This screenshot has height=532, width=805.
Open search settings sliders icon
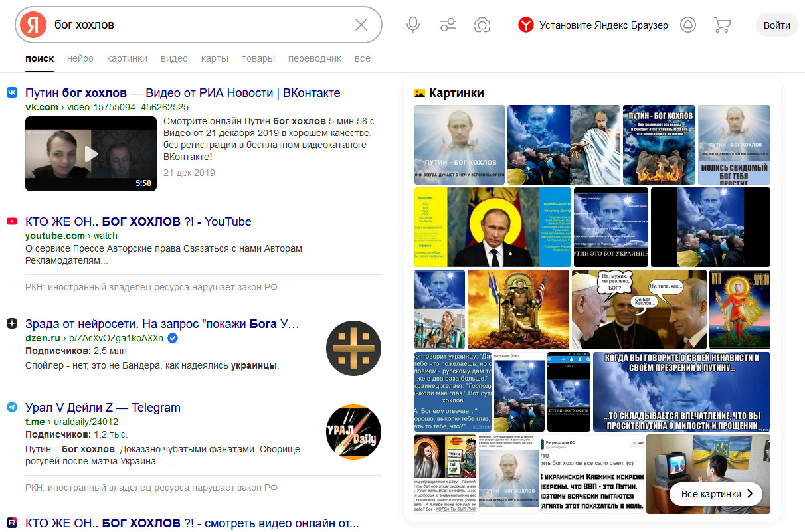448,25
